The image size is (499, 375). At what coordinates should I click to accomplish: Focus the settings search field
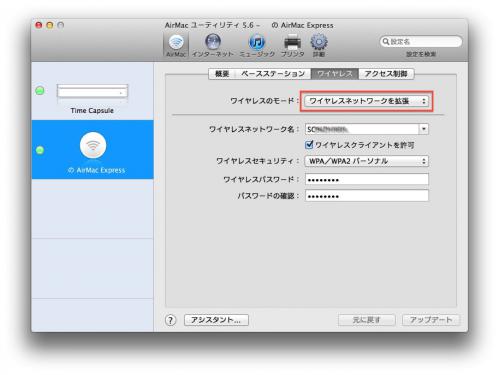pos(421,41)
